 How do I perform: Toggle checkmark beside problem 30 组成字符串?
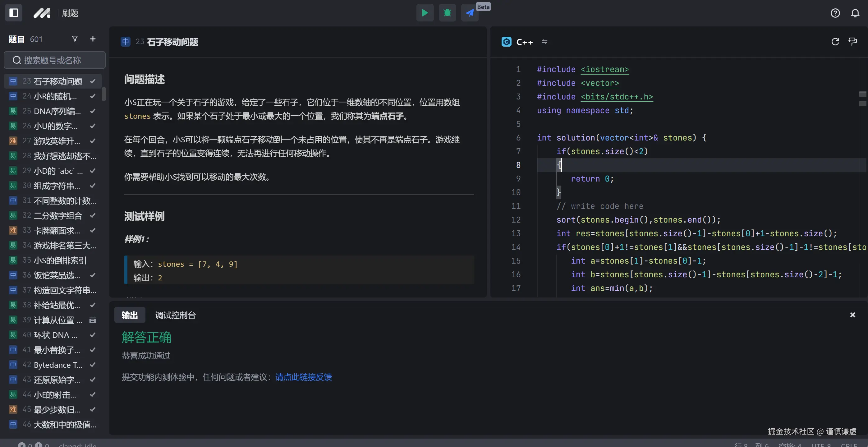coord(93,185)
